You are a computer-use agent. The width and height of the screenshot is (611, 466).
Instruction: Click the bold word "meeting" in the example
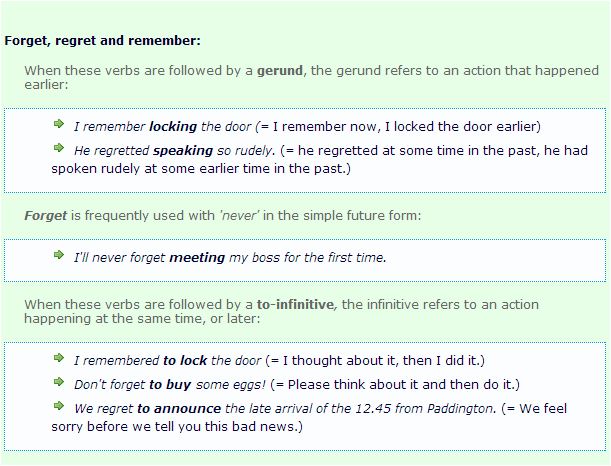click(197, 258)
